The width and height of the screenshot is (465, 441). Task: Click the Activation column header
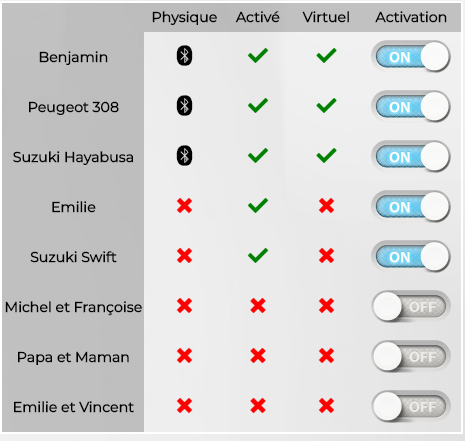411,17
